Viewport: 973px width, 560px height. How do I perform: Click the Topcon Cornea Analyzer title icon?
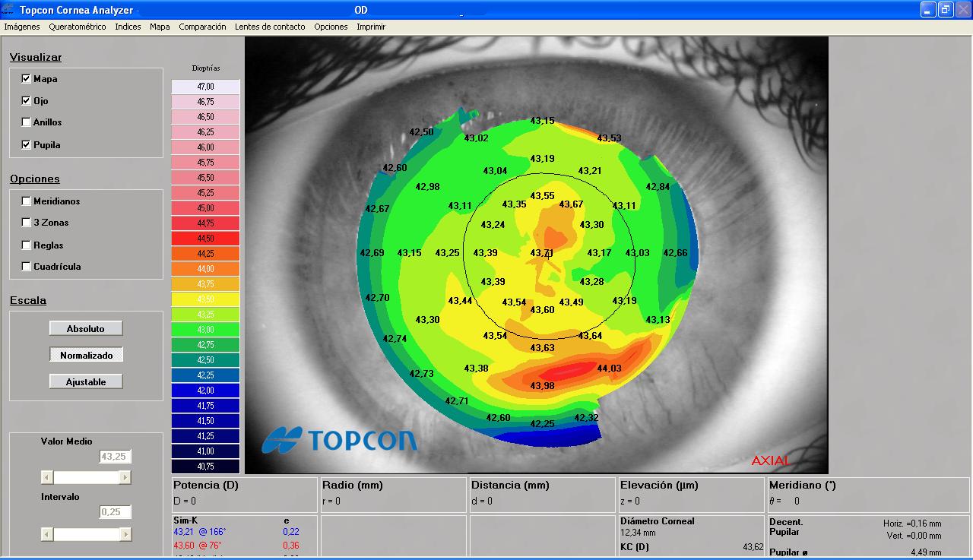tap(8, 10)
